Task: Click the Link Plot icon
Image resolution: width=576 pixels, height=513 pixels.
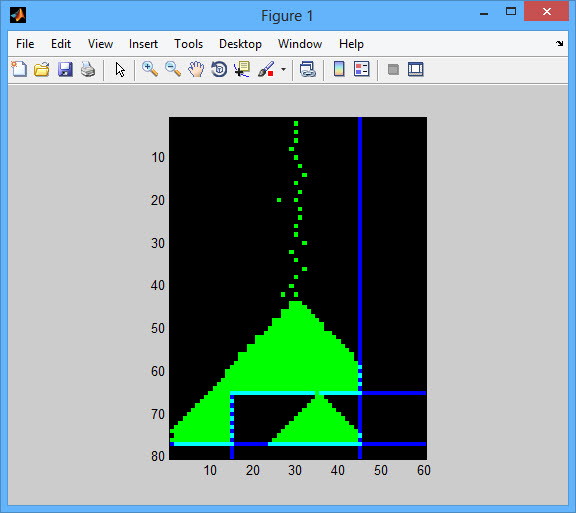Action: coord(307,69)
